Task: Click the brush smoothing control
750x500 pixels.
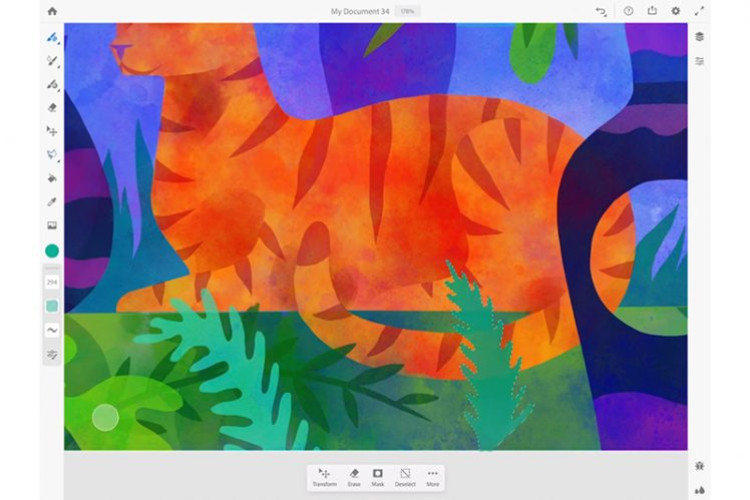Action: click(52, 329)
